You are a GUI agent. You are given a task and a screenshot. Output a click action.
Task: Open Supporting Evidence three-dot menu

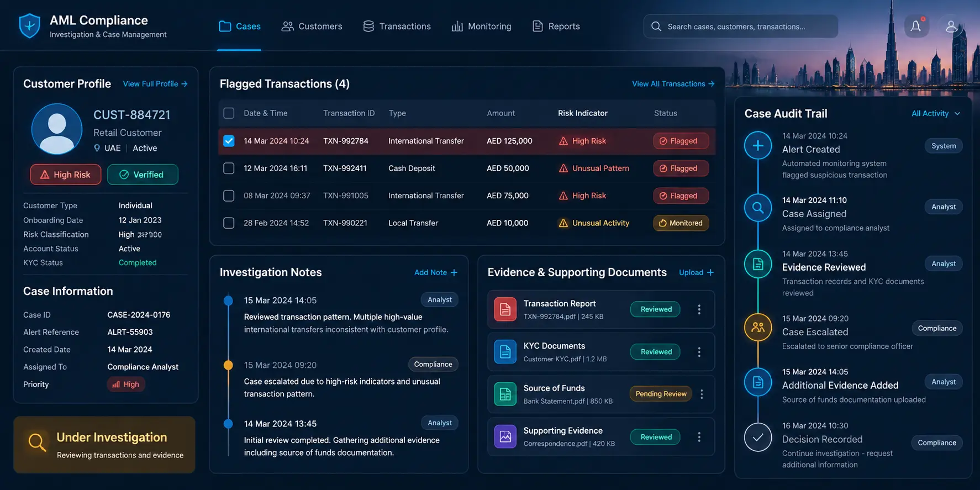click(x=699, y=437)
